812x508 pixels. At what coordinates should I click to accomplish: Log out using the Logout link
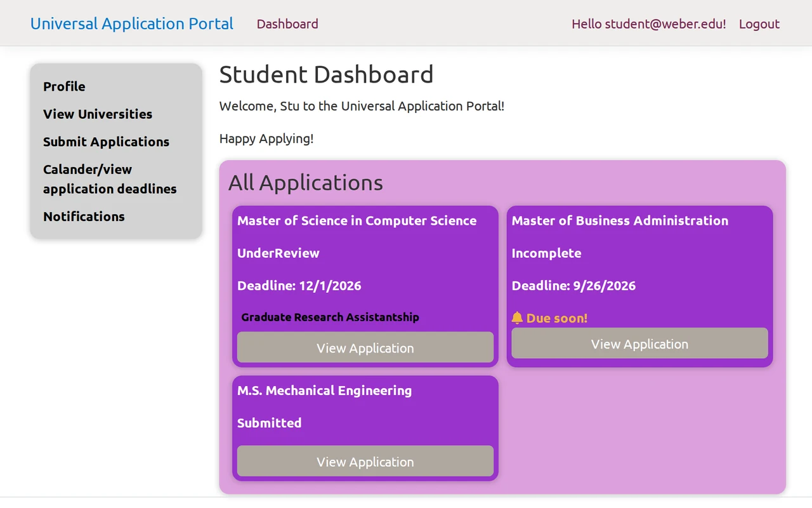coord(759,23)
